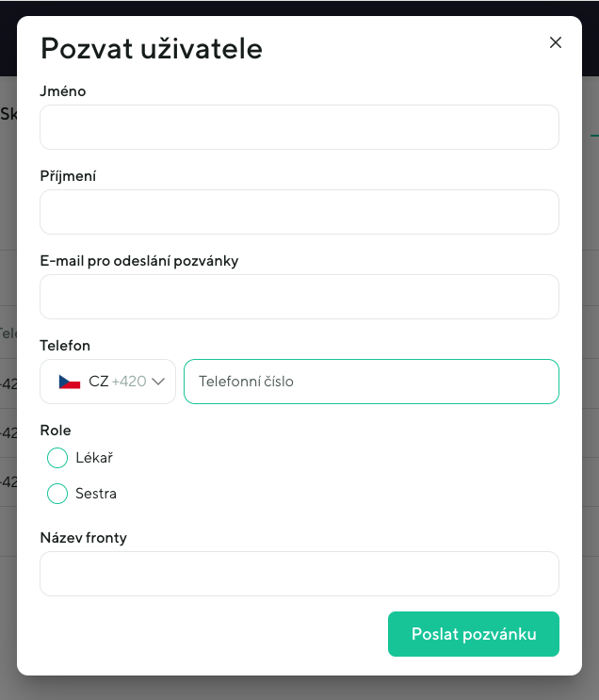This screenshot has height=700, width=599.
Task: Click the Czech flag icon
Action: click(x=69, y=382)
